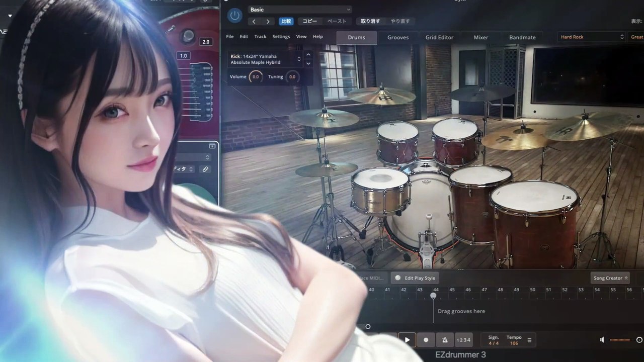
Task: Click the snare drum
Action: pos(381,191)
